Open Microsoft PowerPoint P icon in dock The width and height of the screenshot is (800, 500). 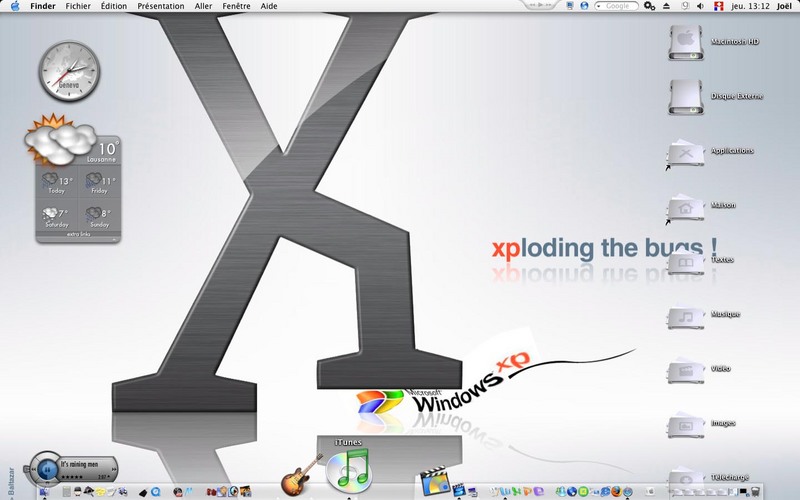pyautogui.click(x=528, y=492)
